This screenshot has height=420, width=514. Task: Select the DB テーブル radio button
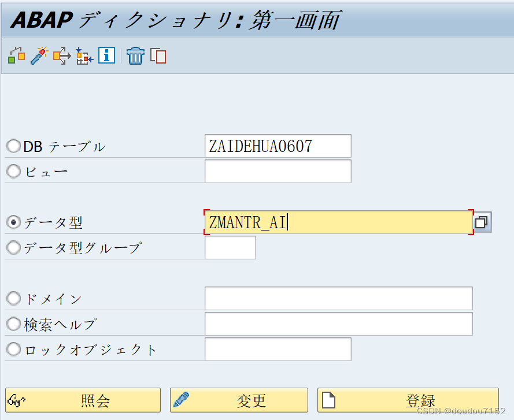point(13,146)
